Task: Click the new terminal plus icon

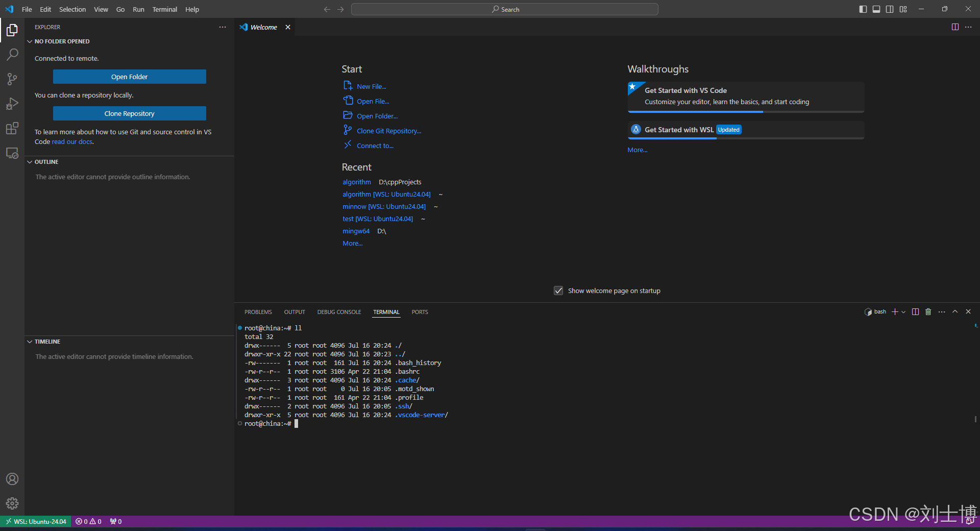Action: coord(895,312)
